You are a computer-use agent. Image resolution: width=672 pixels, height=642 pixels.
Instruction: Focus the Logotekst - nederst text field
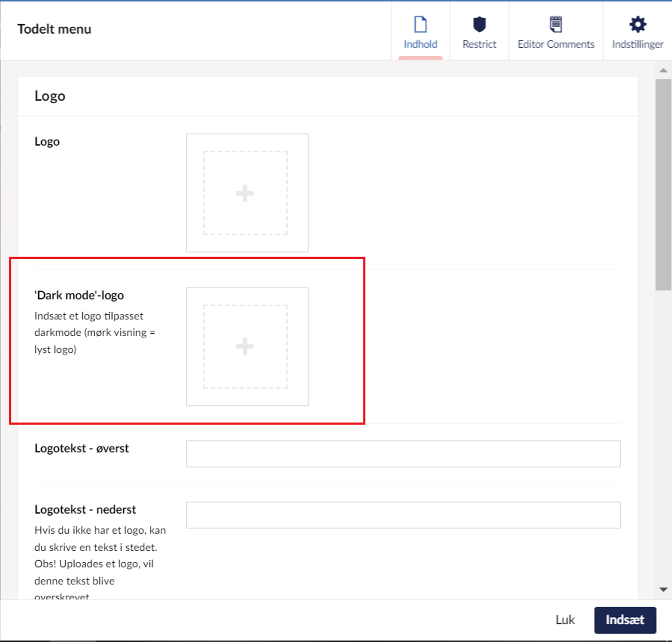403,515
